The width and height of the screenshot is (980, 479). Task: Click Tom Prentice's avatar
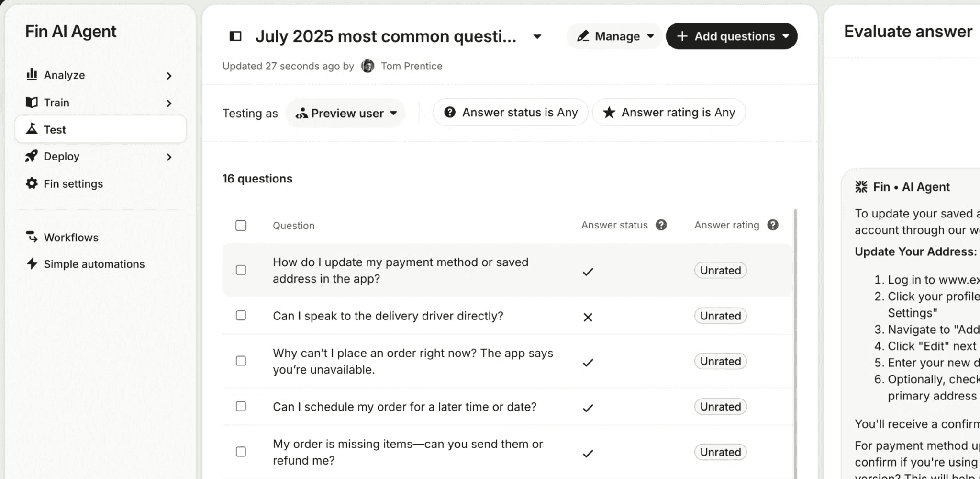[x=367, y=66]
